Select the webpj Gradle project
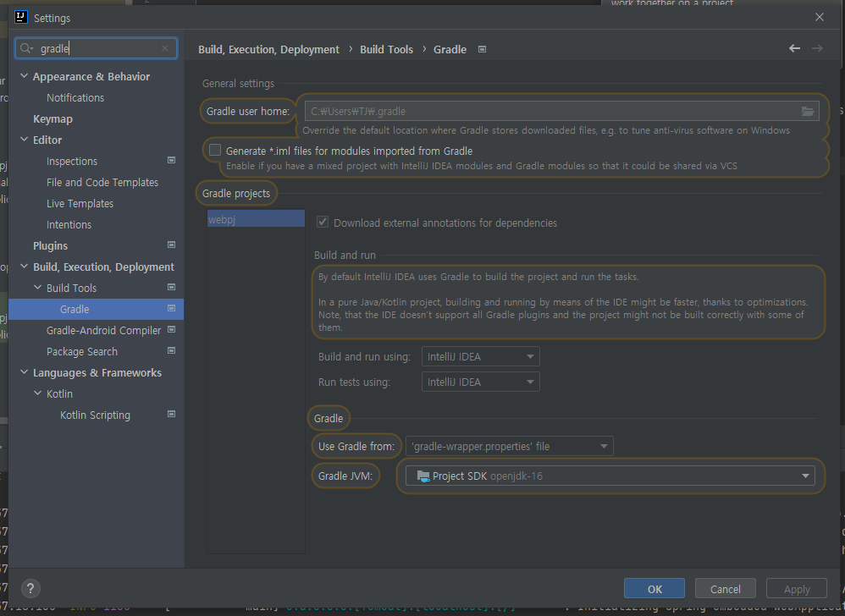Image resolution: width=845 pixels, height=616 pixels. pos(256,219)
